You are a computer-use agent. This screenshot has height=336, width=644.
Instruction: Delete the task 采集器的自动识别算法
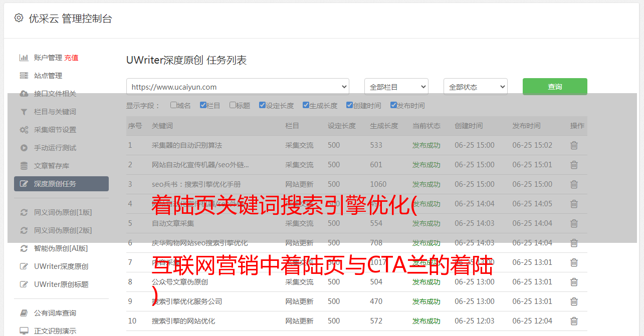tap(574, 145)
